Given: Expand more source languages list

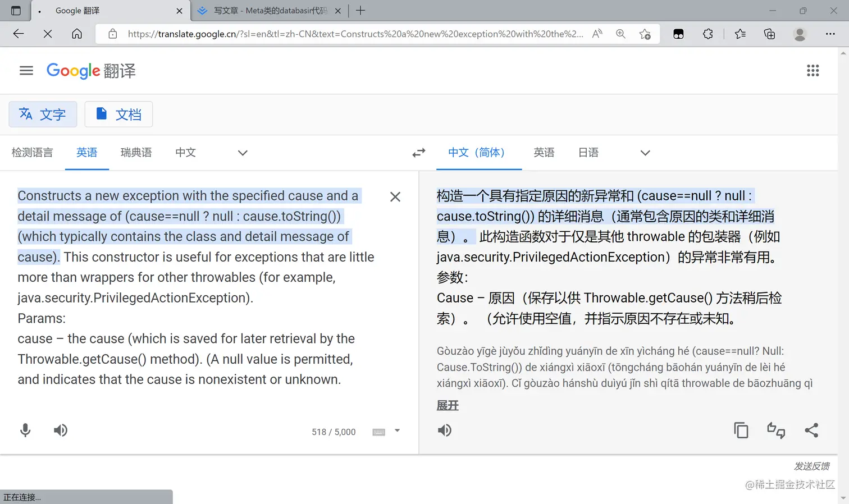Looking at the screenshot, I should click(x=243, y=153).
